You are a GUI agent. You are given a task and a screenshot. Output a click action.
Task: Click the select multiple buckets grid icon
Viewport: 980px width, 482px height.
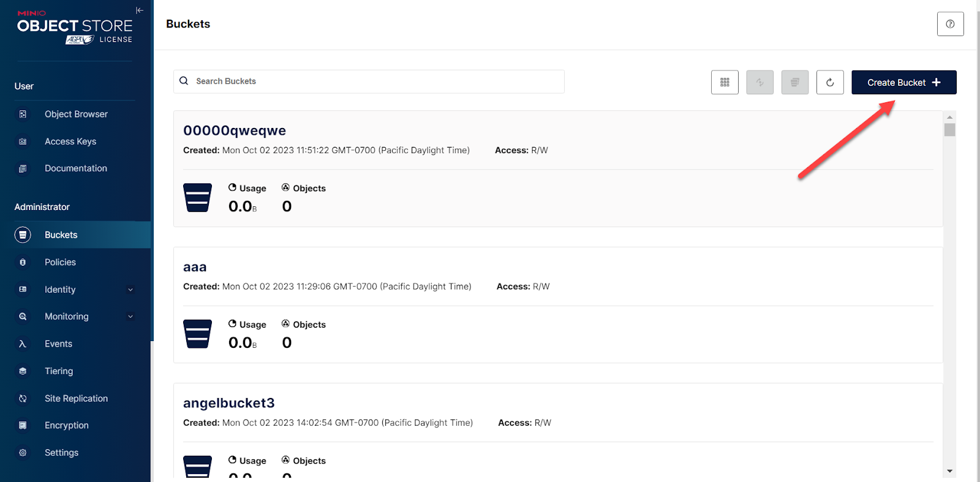coord(725,82)
